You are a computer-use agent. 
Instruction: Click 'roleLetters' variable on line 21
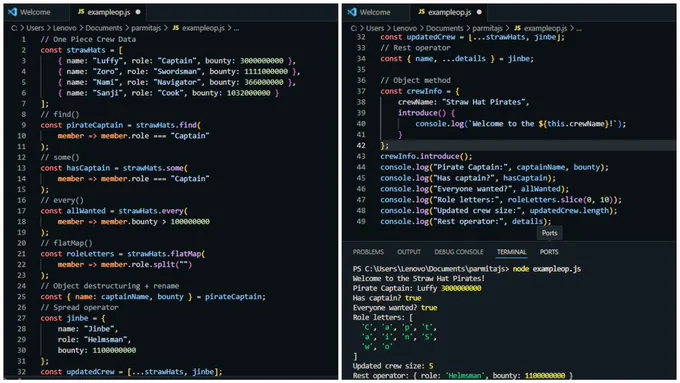90,254
